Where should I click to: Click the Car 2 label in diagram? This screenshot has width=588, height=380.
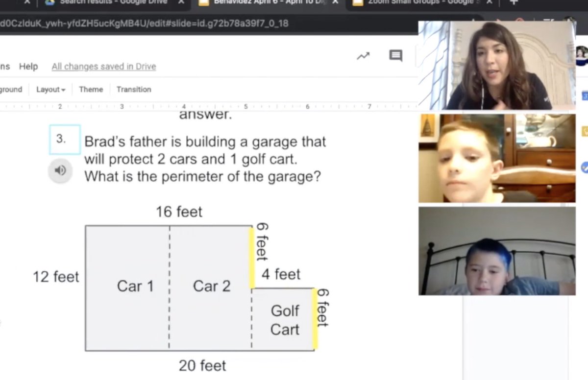[x=212, y=286]
